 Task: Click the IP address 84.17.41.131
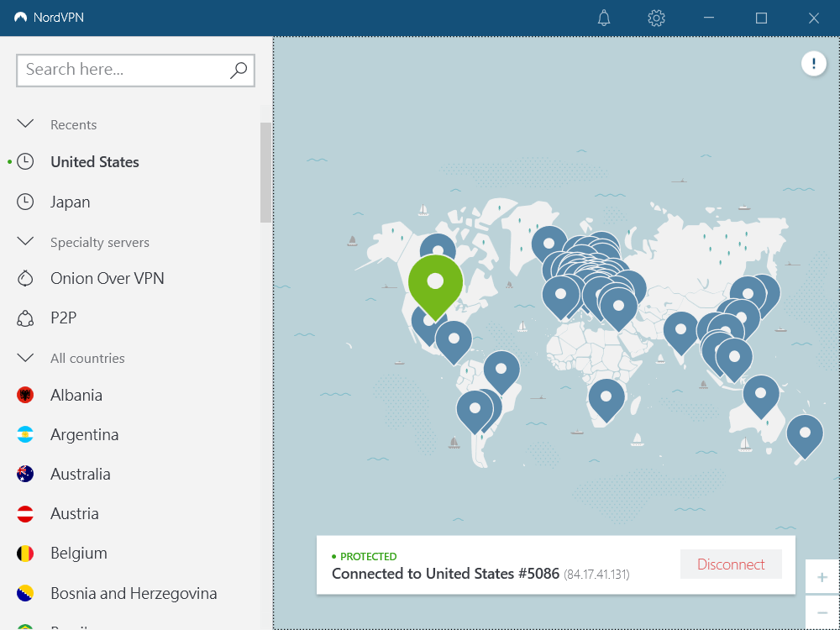click(x=596, y=575)
